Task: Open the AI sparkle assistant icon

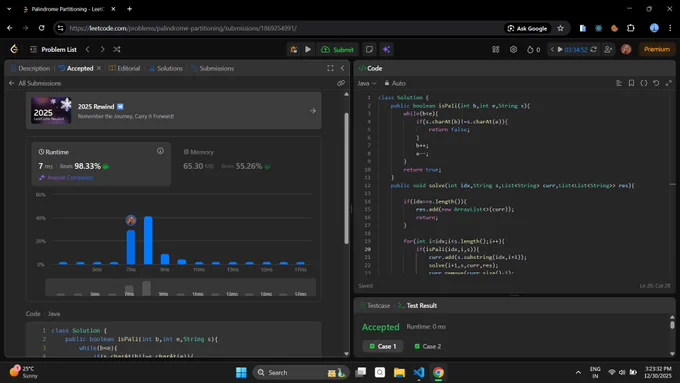Action: pos(386,49)
